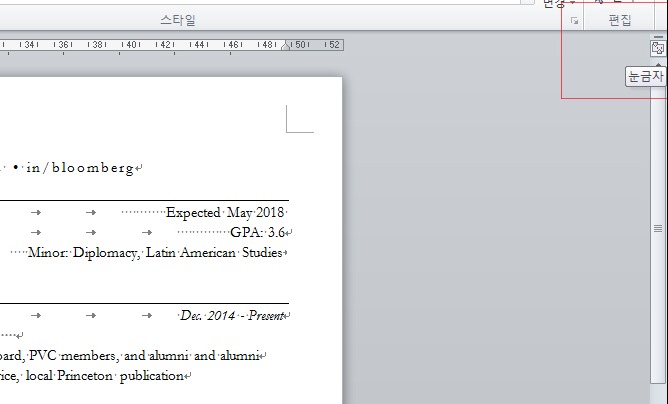Click the split bar above ruler button
This screenshot has width=668, height=404.
point(657,35)
